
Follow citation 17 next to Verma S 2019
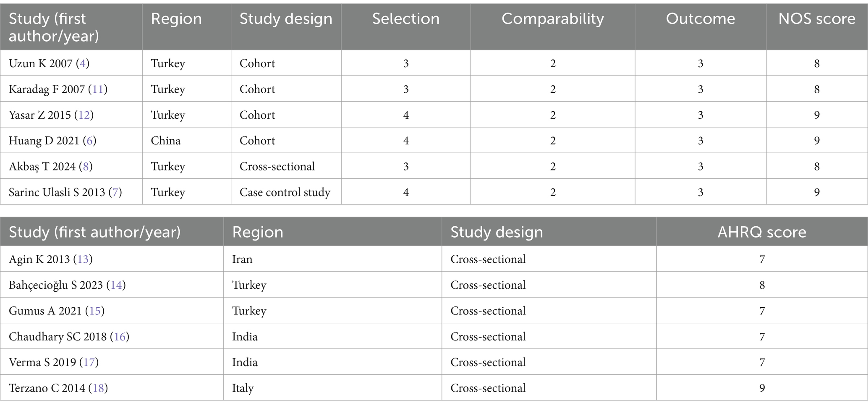pos(89,363)
